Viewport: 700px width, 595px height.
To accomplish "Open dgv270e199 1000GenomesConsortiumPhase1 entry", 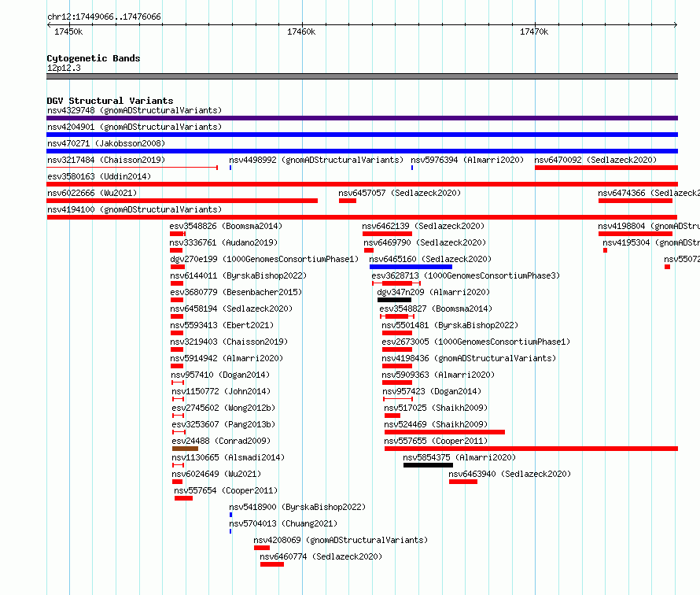I will 264,259.
